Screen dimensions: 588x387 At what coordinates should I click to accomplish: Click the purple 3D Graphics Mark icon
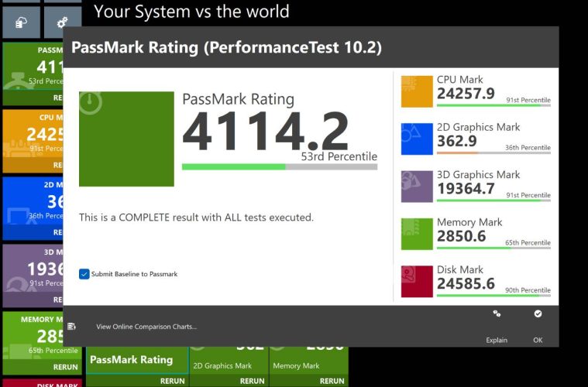[x=417, y=187]
